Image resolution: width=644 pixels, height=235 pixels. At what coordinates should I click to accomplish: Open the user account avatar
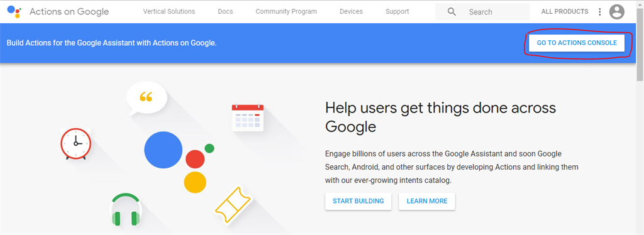pos(616,12)
